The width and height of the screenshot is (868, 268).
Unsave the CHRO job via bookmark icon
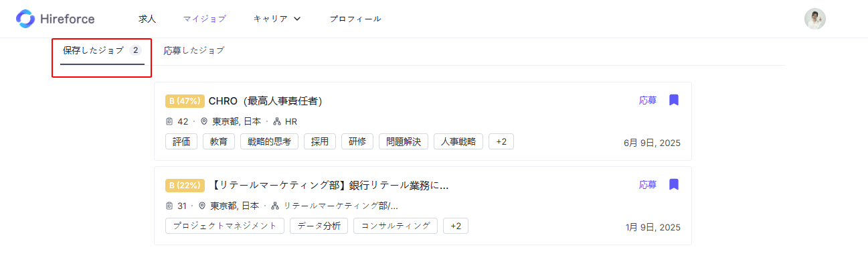674,100
